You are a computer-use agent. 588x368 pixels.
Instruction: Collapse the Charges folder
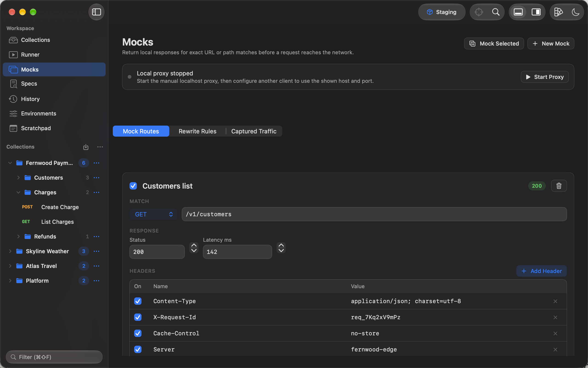point(18,192)
